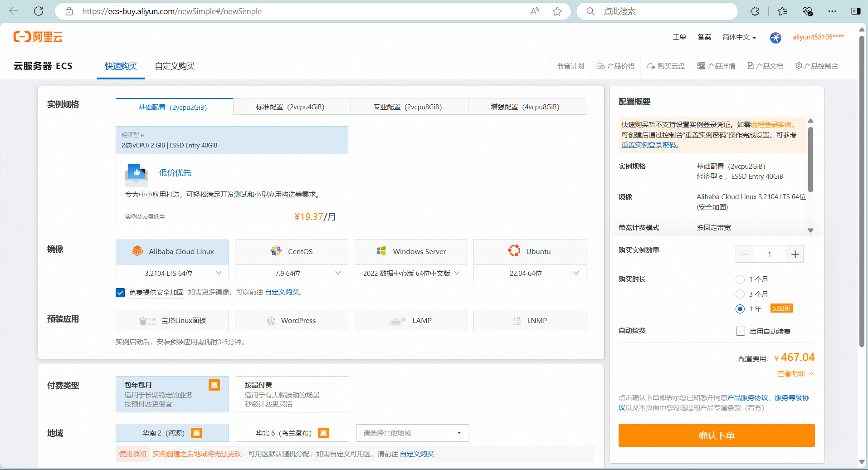Viewport: 868px width, 470px height.
Task: Open other regions dropdown
Action: pyautogui.click(x=412, y=433)
